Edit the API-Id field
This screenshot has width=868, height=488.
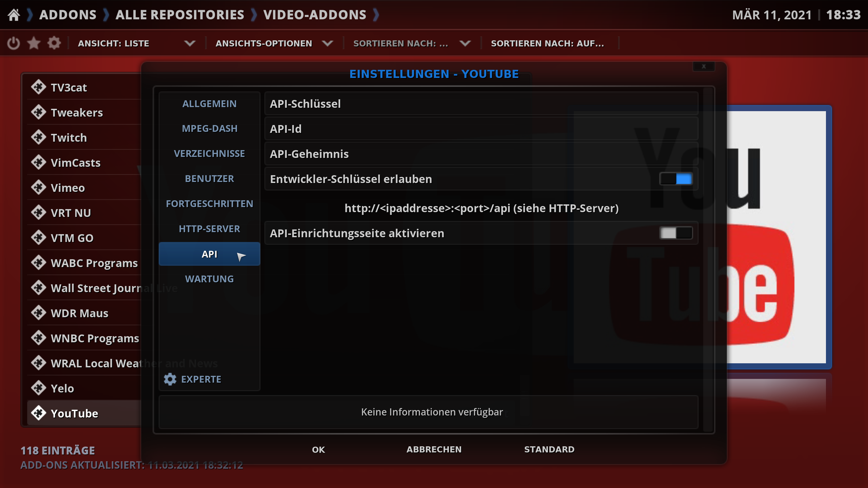[481, 129]
